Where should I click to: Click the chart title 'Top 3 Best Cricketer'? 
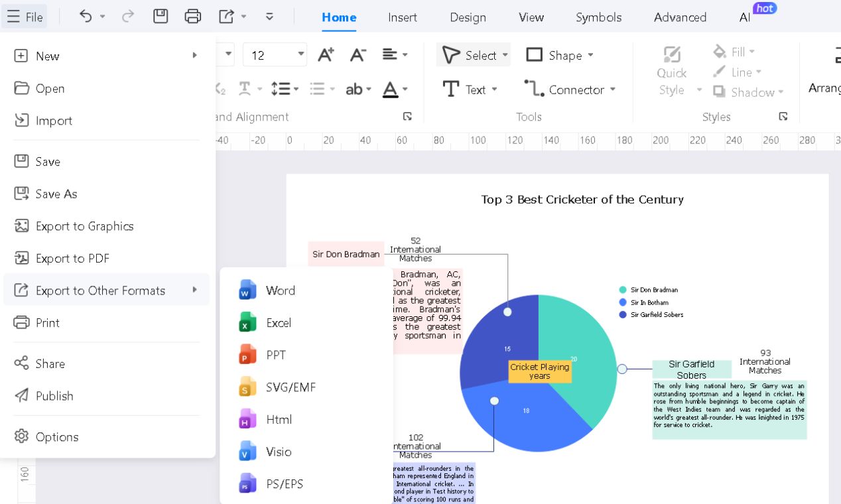point(582,200)
